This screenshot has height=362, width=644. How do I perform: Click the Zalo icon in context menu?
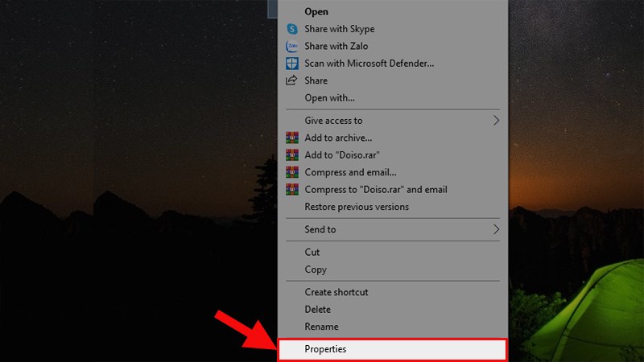point(292,46)
